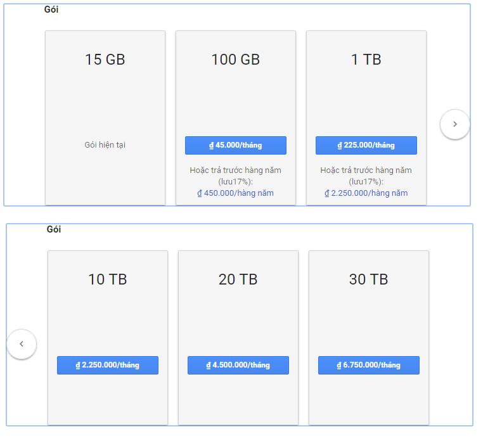502x448 pixels.
Task: Buy the 10 TB plan at đ 2.250.000/tháng
Action: click(108, 365)
